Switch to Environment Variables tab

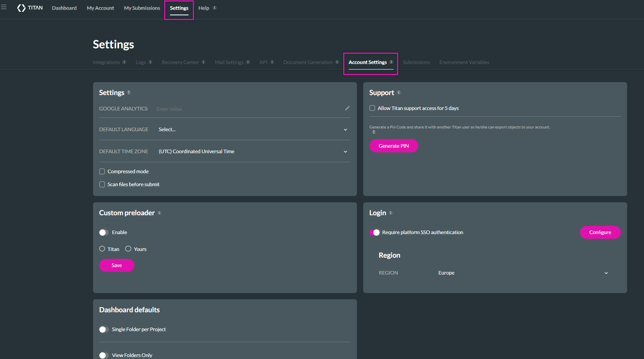click(x=464, y=62)
